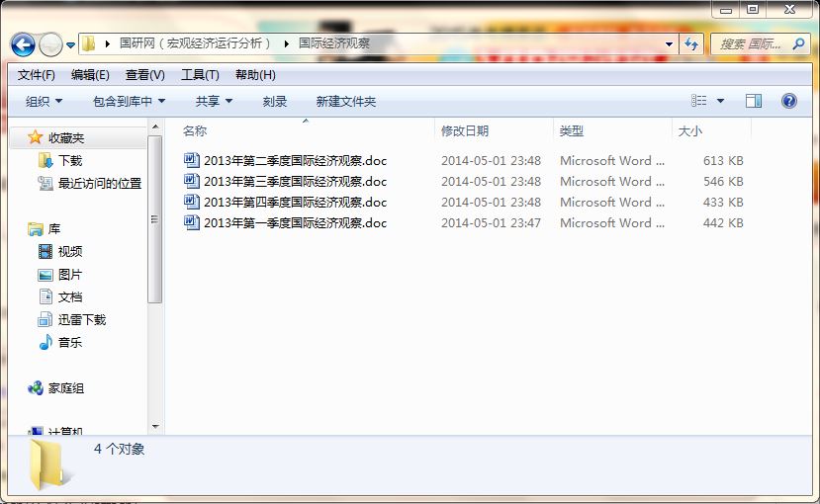Click Word icon of 第一季度 file

(192, 222)
